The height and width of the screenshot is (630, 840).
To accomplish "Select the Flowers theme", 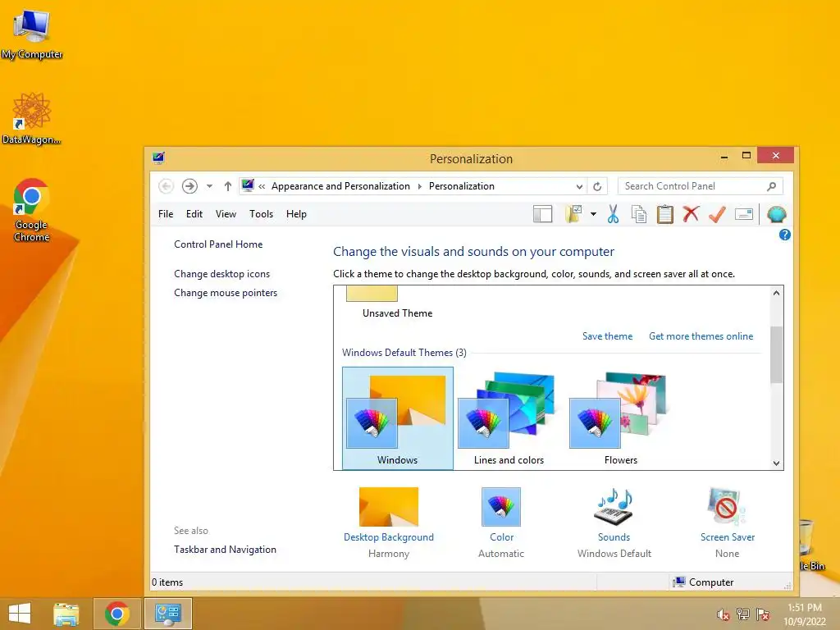I will pos(620,418).
